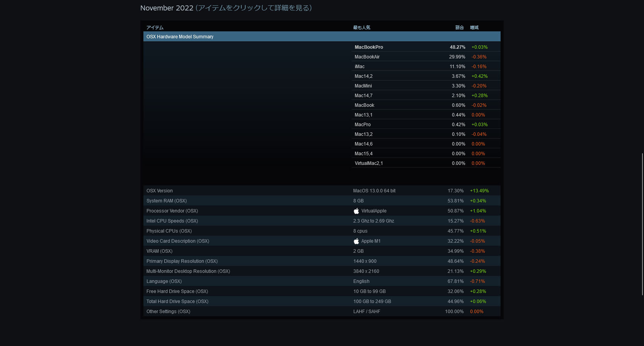Click the -0.36% change for MacBookAir
Screen dimensions: 644x346
pos(479,57)
